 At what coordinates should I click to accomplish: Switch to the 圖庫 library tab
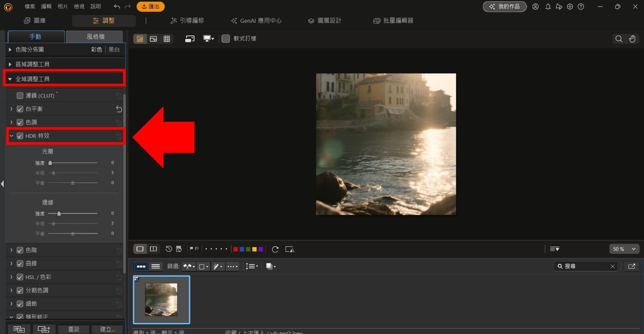[35, 20]
